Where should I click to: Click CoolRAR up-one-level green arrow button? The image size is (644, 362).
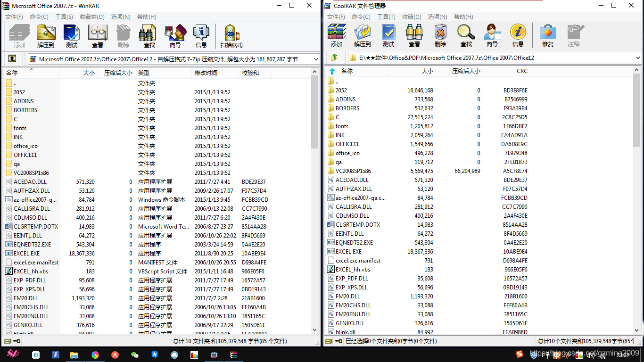pos(334,58)
